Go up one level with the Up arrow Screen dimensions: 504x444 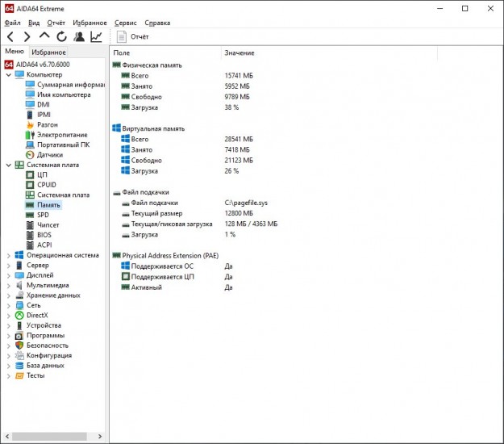click(44, 36)
